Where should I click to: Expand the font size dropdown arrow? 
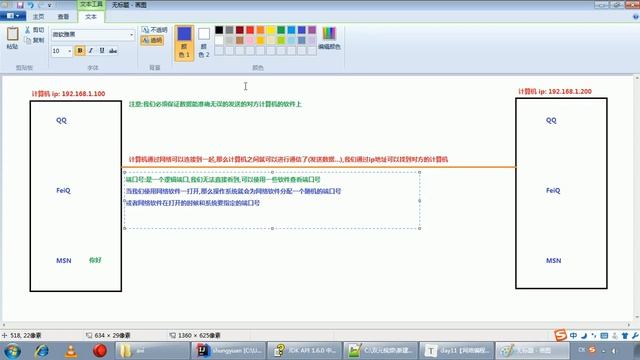(x=69, y=51)
